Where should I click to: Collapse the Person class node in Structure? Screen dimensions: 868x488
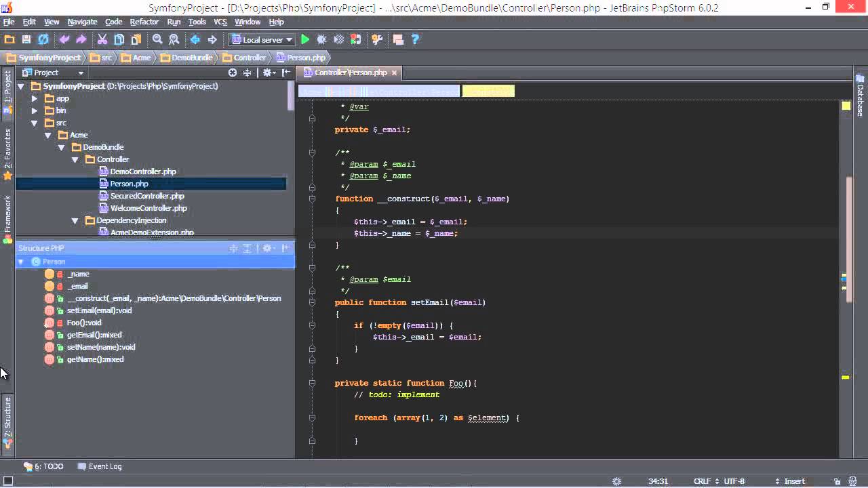click(x=21, y=262)
